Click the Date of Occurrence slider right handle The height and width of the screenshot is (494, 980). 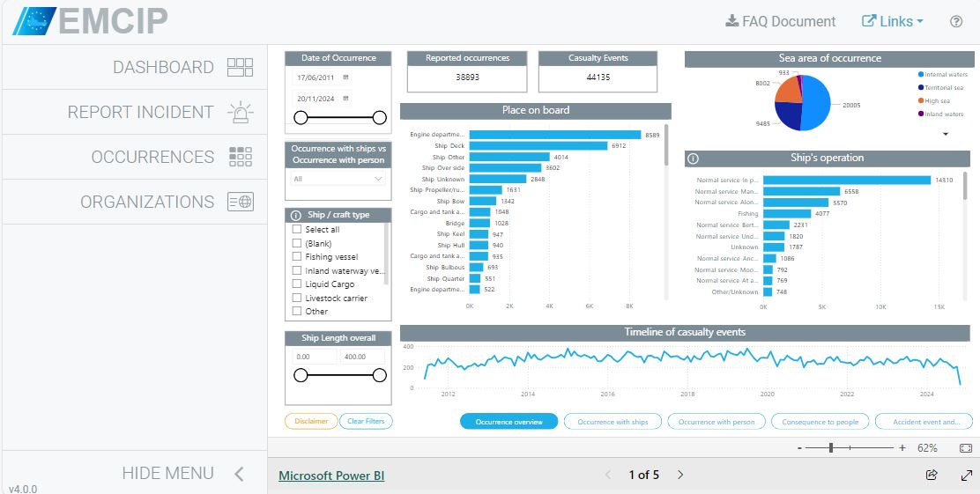pos(379,117)
